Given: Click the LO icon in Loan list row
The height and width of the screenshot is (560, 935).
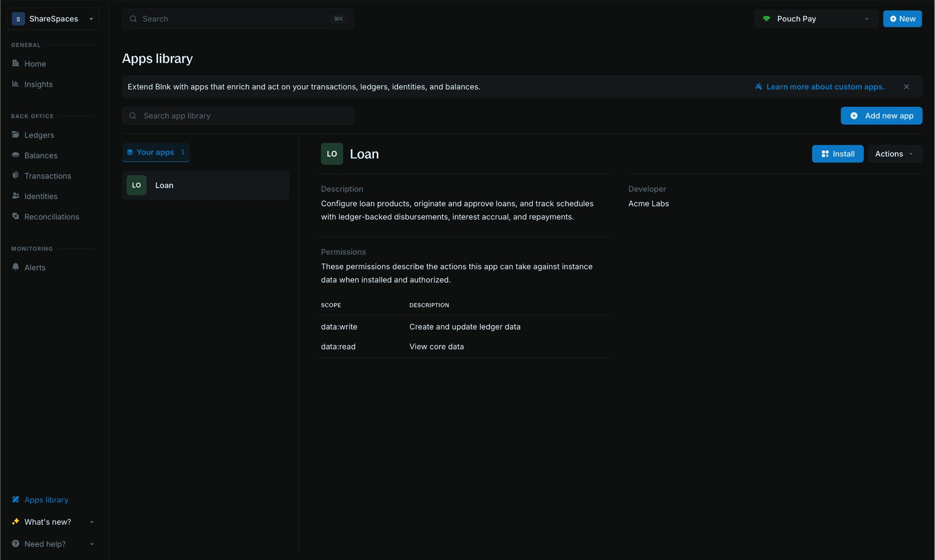Looking at the screenshot, I should click(x=137, y=185).
